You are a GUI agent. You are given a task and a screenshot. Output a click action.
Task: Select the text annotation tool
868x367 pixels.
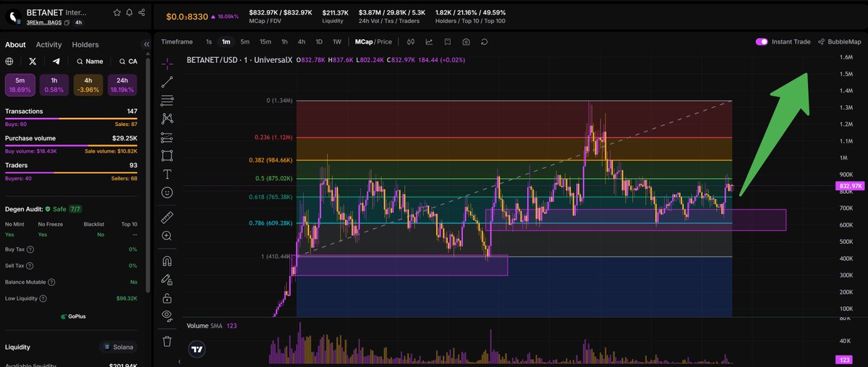[167, 174]
